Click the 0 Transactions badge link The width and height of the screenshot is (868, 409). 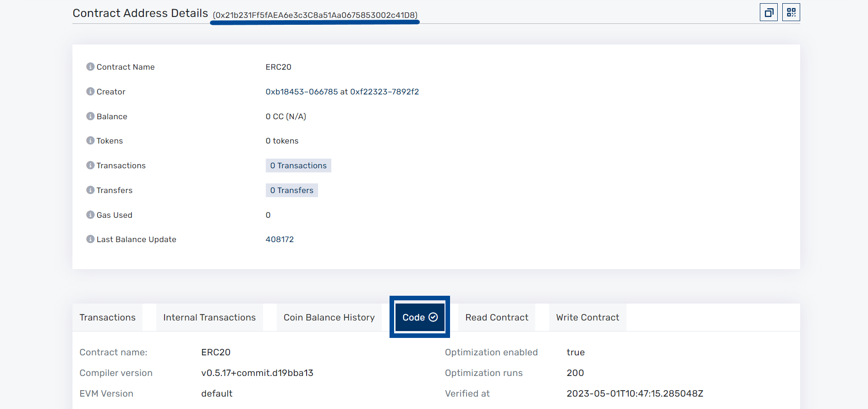(x=298, y=166)
